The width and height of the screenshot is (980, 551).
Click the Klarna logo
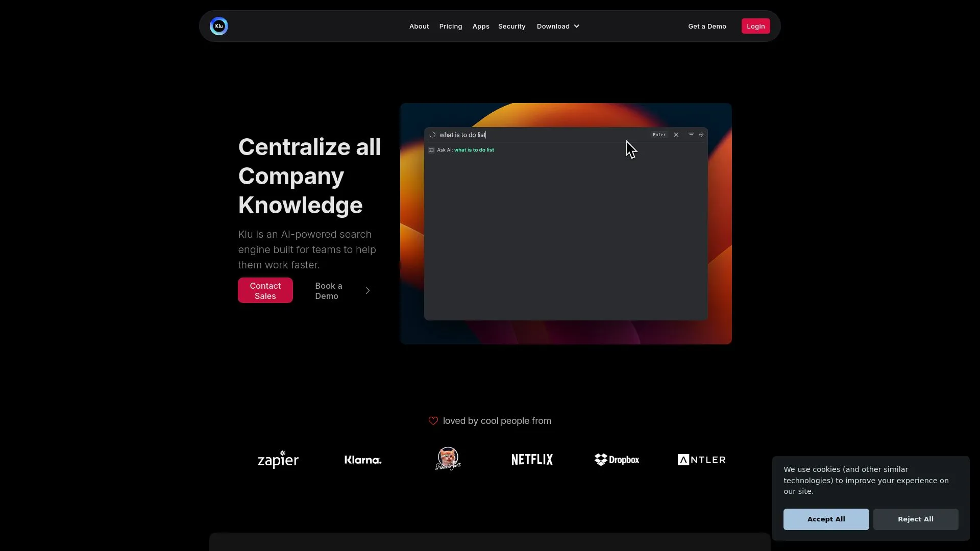pos(363,460)
